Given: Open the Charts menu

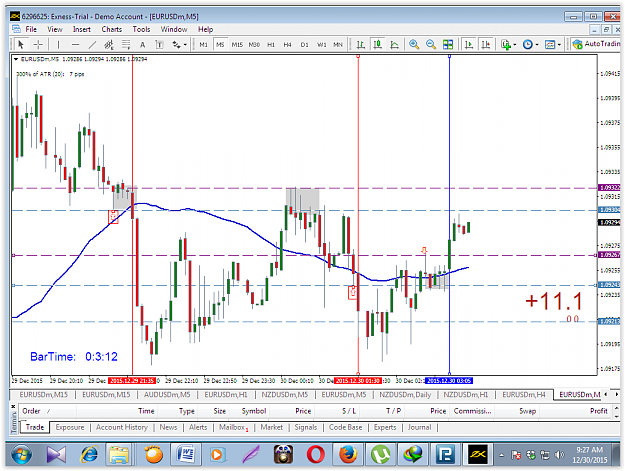Looking at the screenshot, I should click(x=112, y=29).
